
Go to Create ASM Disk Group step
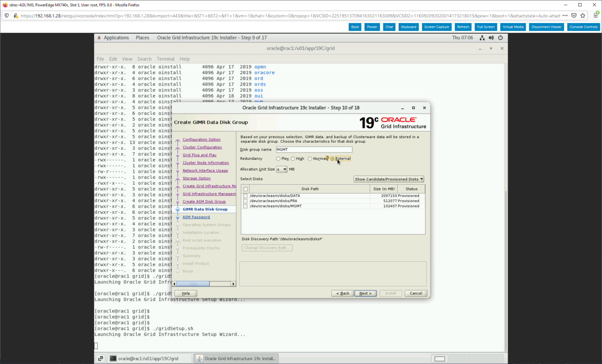click(204, 202)
